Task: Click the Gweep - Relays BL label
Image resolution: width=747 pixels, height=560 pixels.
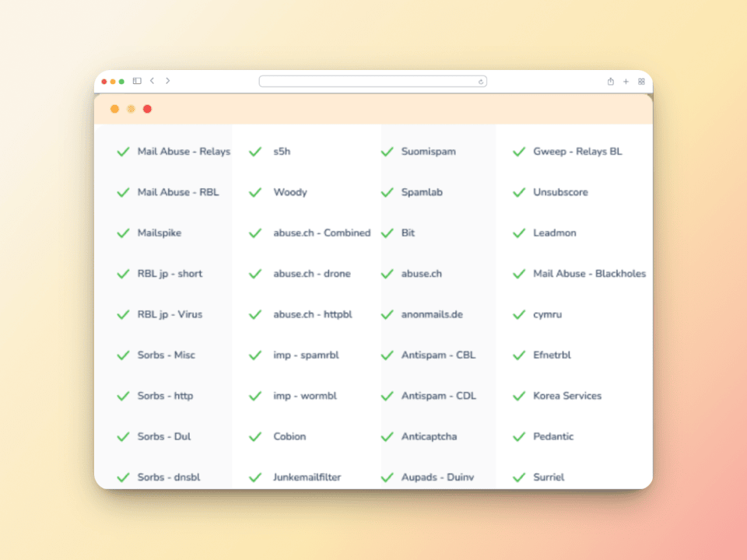Action: coord(577,152)
